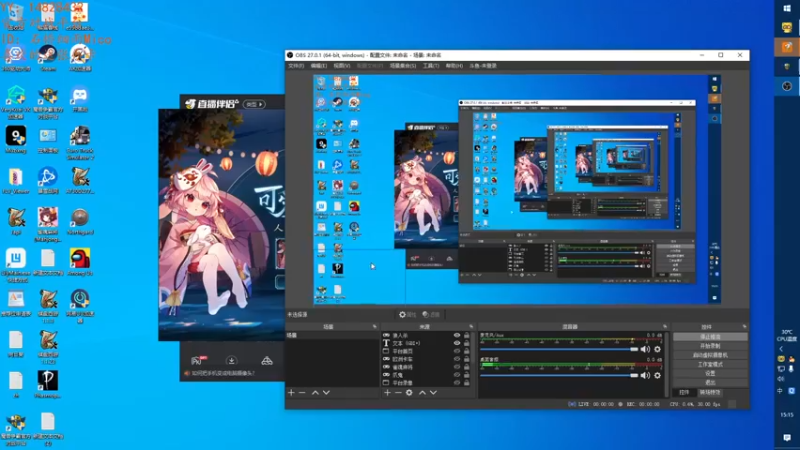
Task: Open 设置 from the controls panel
Action: pyautogui.click(x=710, y=373)
